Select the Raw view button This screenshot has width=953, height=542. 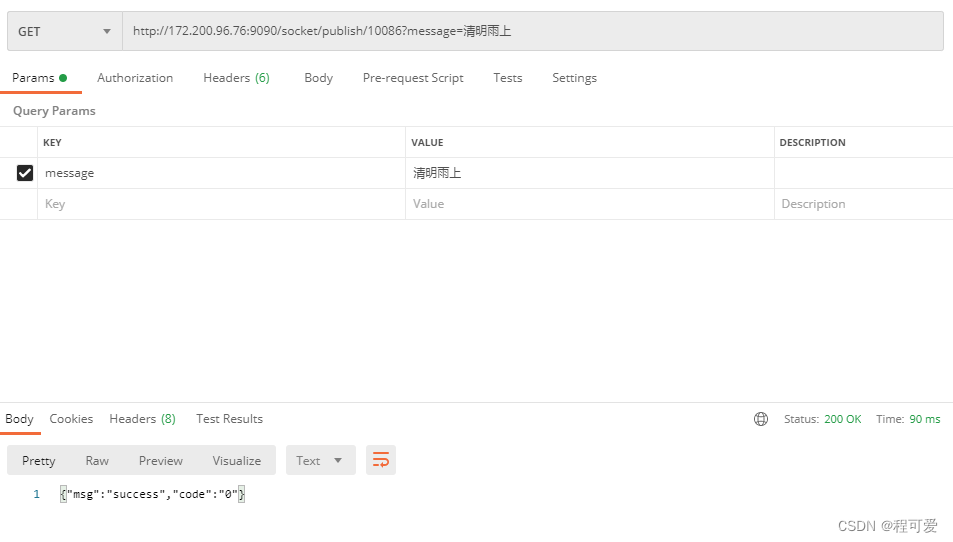pos(97,461)
